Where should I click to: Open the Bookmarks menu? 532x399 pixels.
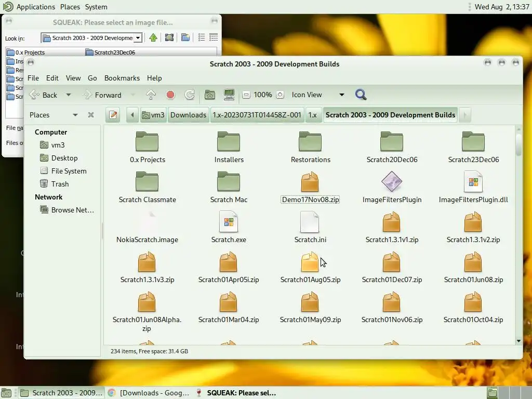(x=122, y=78)
